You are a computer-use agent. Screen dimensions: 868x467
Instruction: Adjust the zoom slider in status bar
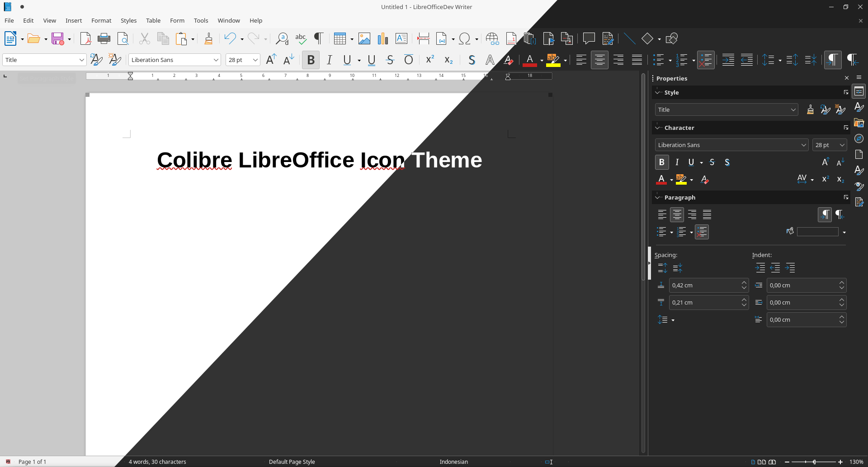[x=814, y=462]
